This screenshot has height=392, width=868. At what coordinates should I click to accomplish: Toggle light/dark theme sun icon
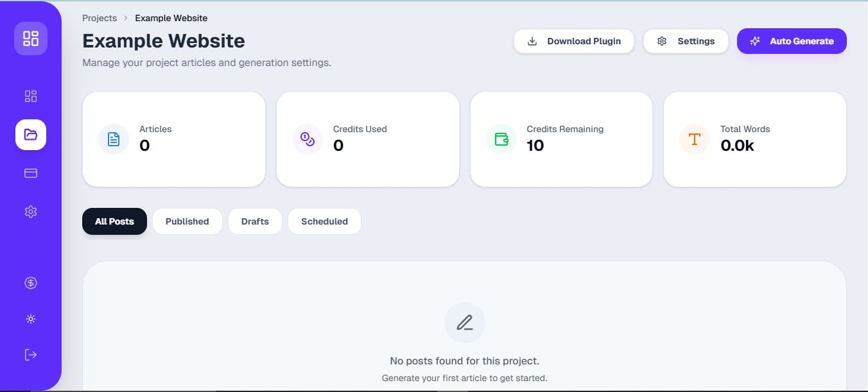[31, 319]
